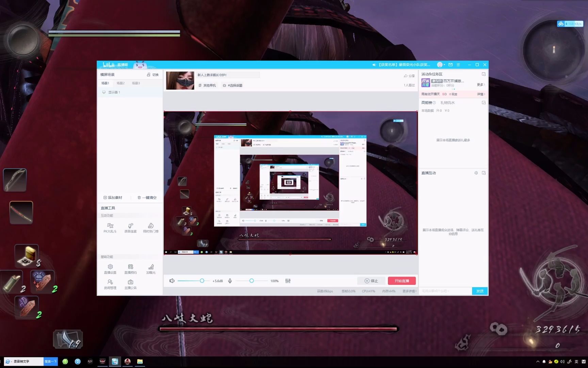Pop out the 活动&任务区 panel
This screenshot has width=588, height=368.
pyautogui.click(x=484, y=74)
